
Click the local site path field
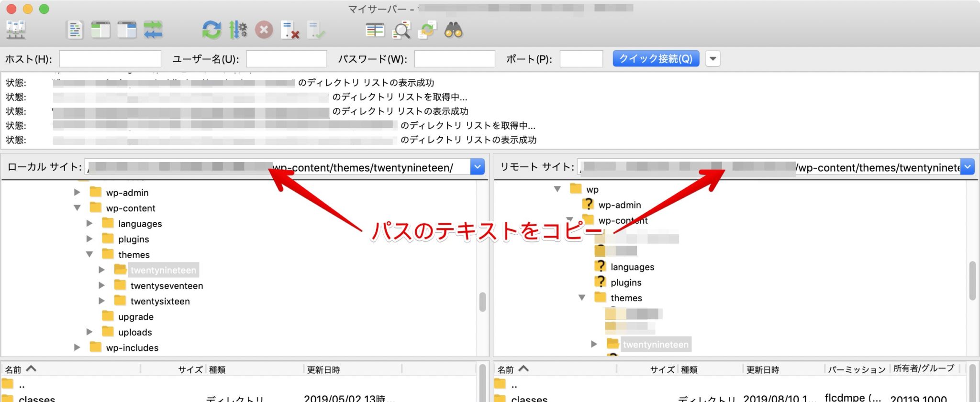coord(278,167)
